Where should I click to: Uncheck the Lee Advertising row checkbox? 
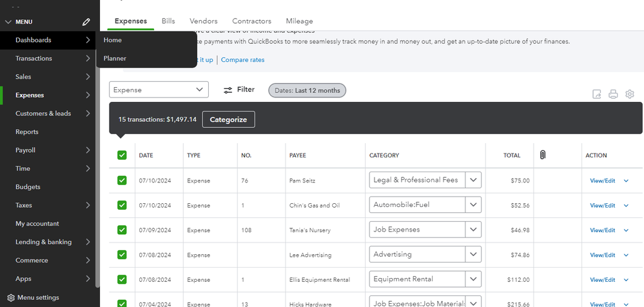coord(122,255)
